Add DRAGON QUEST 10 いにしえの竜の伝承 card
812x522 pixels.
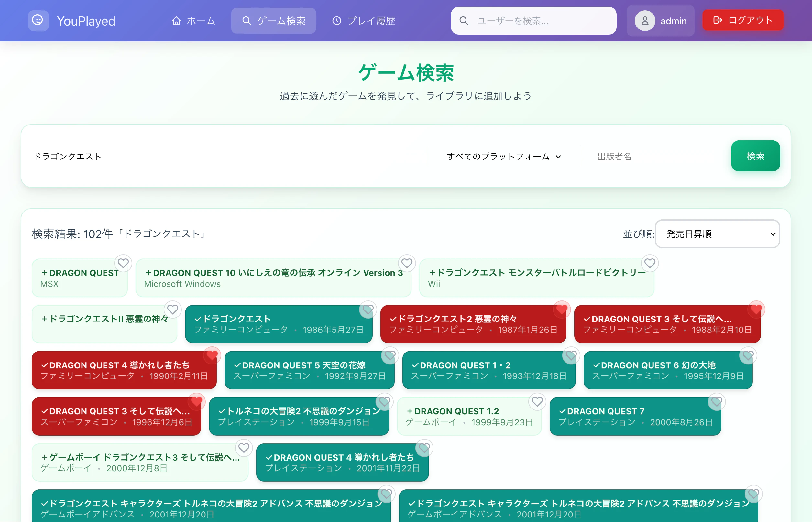(x=273, y=278)
